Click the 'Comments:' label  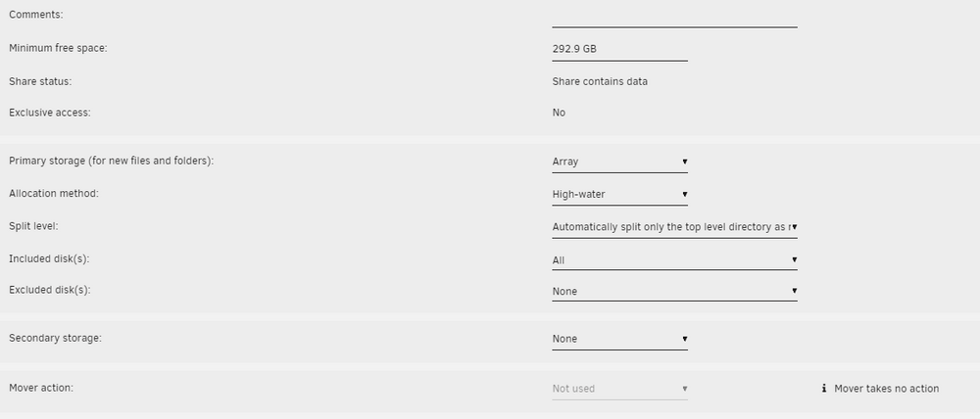pyautogui.click(x=36, y=15)
